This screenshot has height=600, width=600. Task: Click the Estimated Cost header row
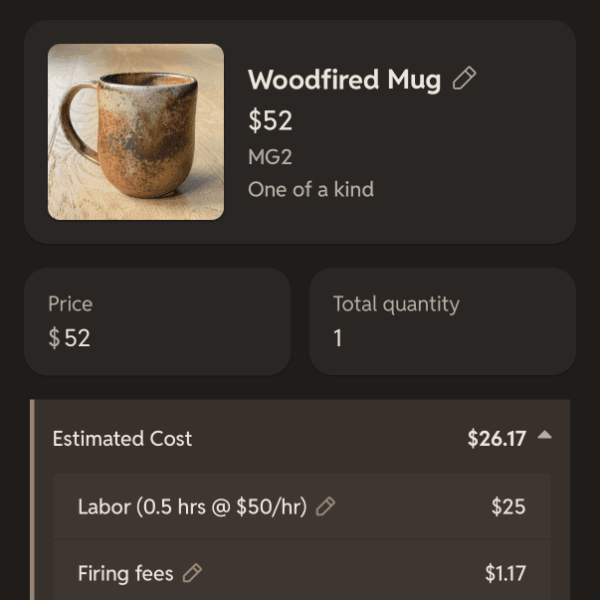tap(302, 438)
